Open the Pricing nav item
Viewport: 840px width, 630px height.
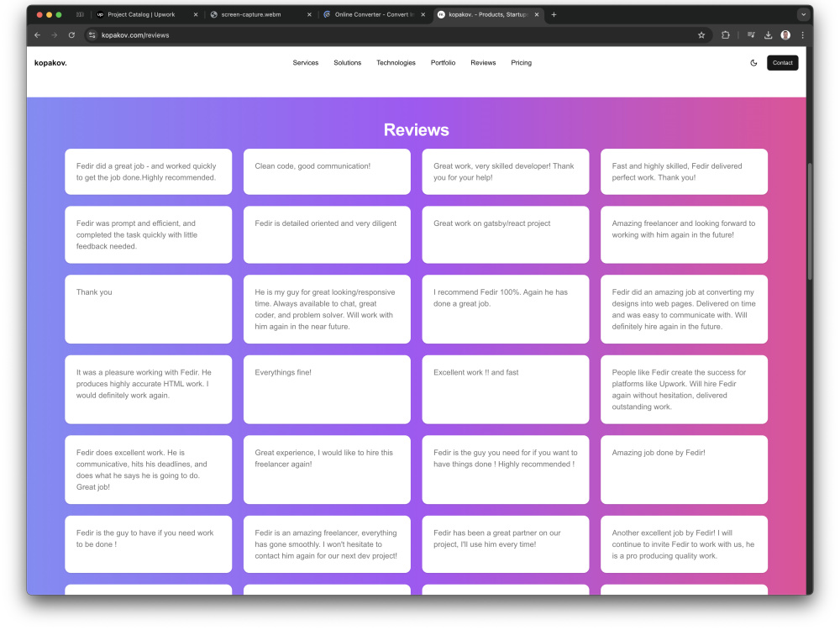(522, 63)
